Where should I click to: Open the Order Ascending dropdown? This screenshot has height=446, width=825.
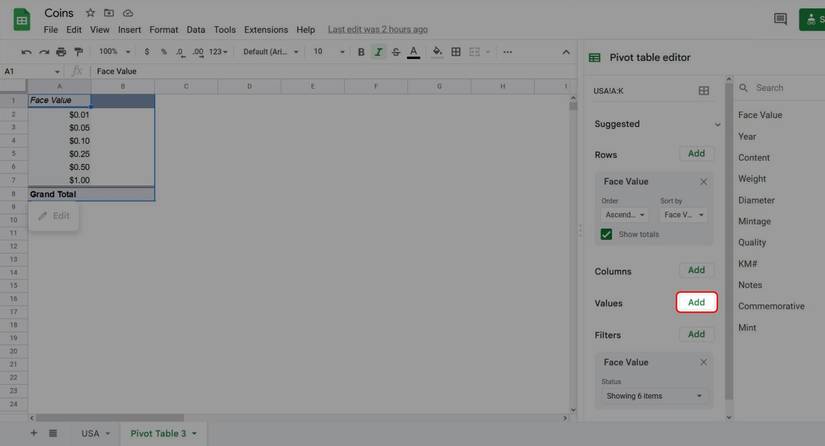coord(625,214)
